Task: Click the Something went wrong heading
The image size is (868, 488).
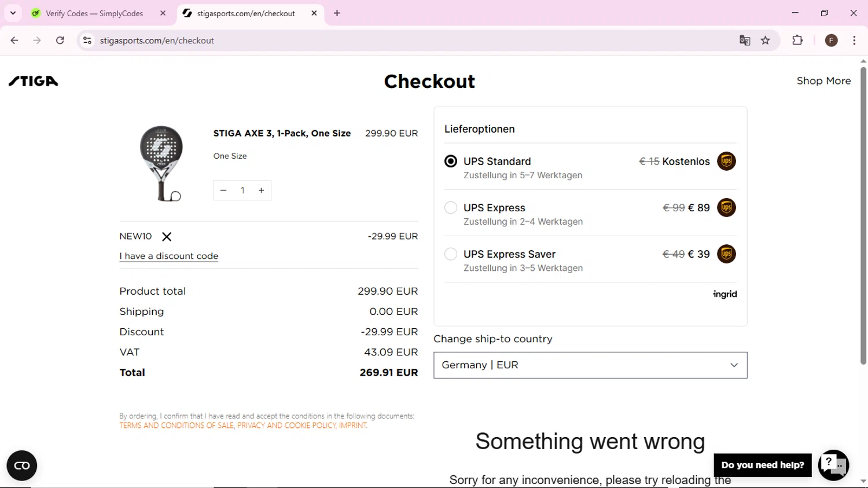Action: 590,442
